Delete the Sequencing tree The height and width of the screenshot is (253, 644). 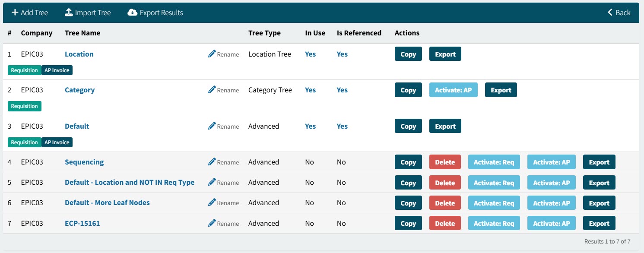(x=444, y=162)
